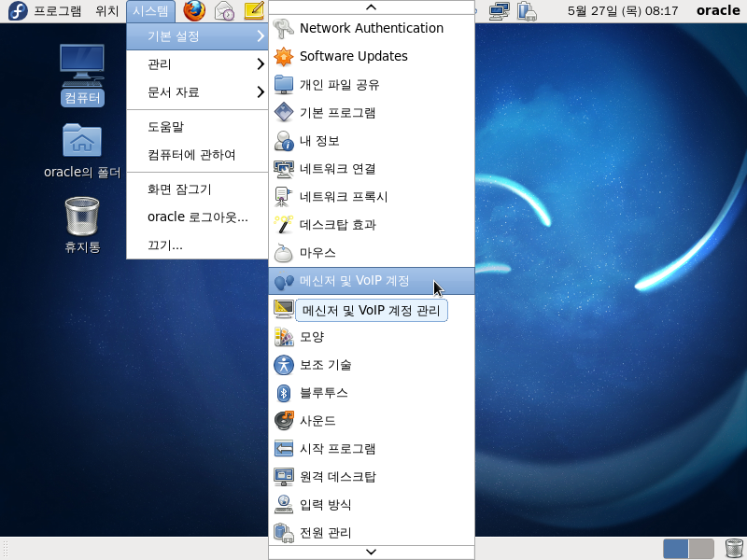747x560 pixels.
Task: Click the 원격 데스크탑 monitor icon
Action: pyautogui.click(x=284, y=477)
